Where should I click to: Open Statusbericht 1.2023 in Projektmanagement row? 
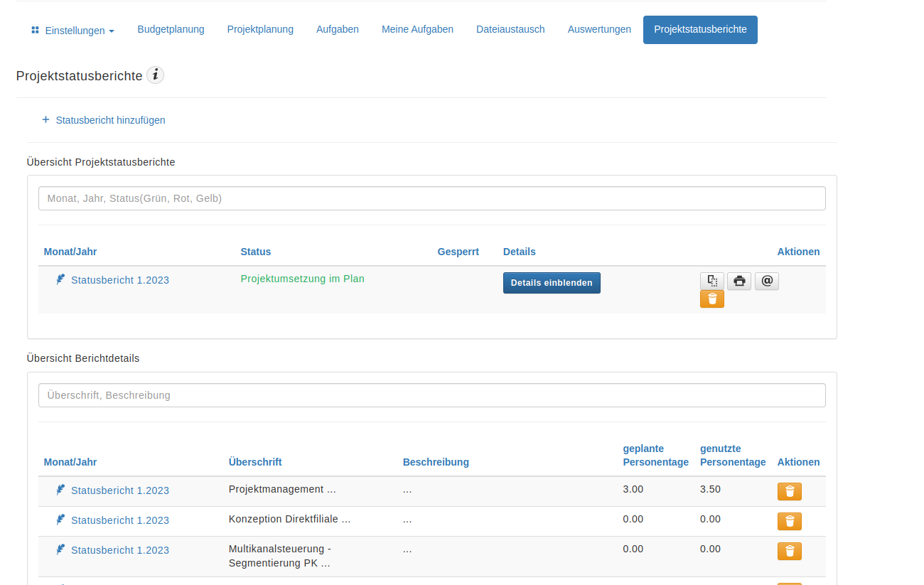[x=120, y=490]
